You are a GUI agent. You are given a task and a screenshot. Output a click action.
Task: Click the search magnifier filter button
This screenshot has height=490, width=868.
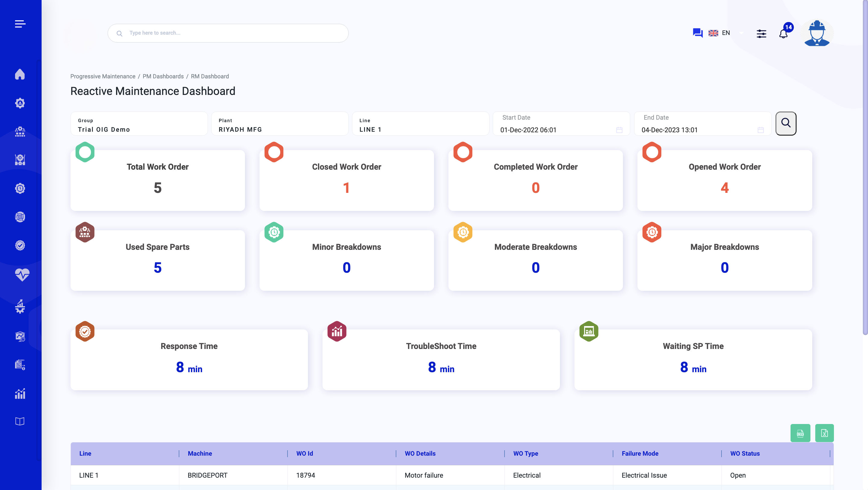click(x=786, y=123)
